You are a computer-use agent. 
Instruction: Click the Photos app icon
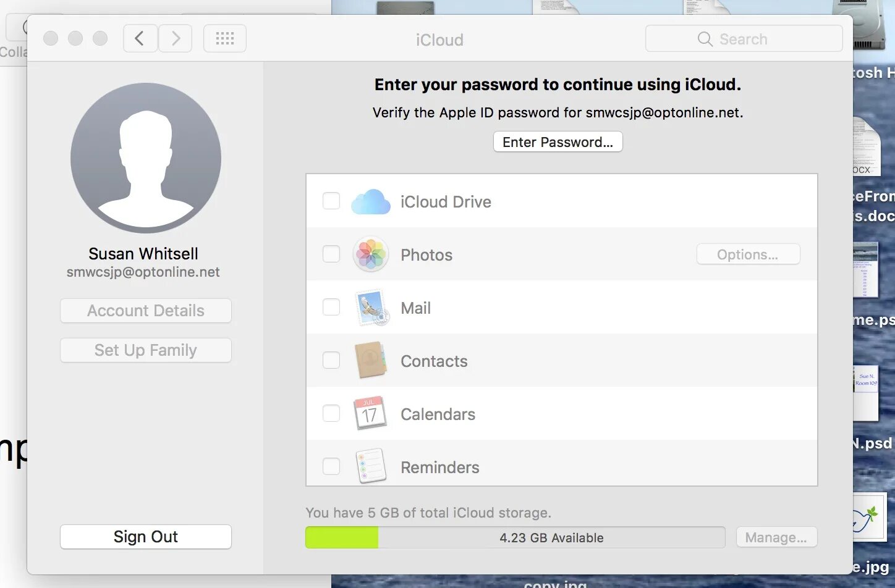[x=371, y=254]
